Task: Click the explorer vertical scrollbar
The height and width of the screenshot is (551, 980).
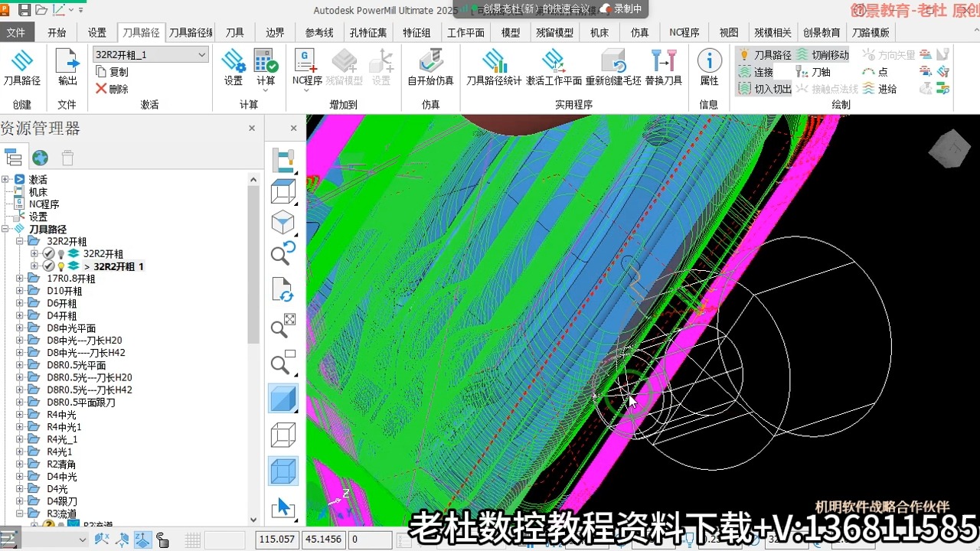Action: pos(254,264)
